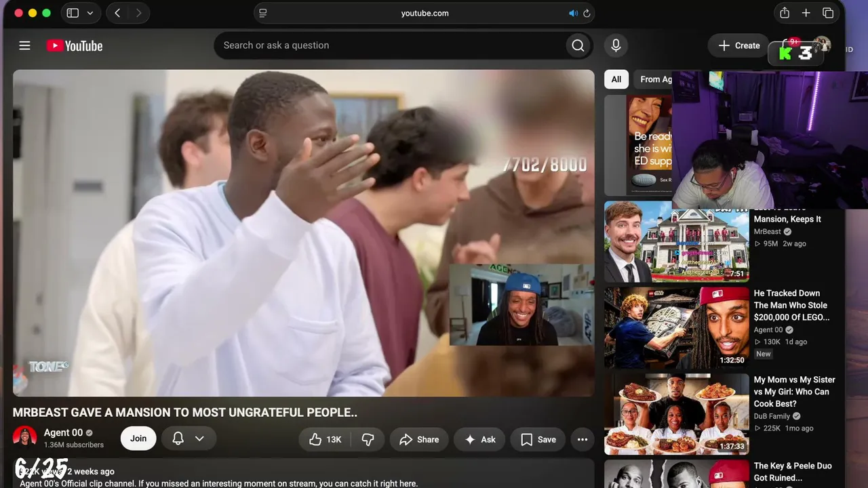Open the Create menu
The width and height of the screenshot is (868, 488).
click(739, 45)
